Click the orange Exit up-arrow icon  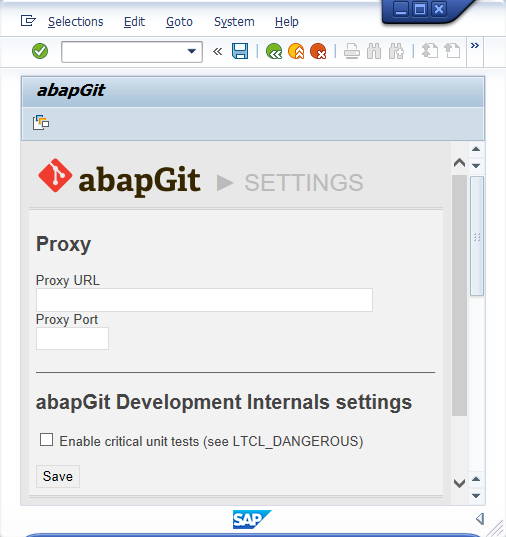(296, 51)
